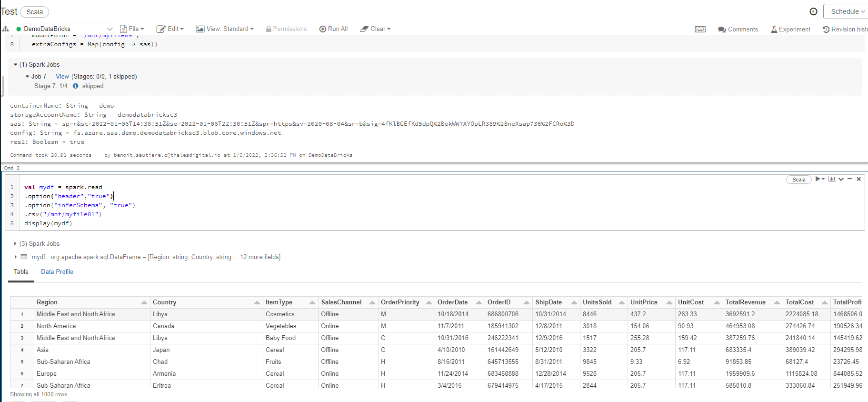Screen dimensions: 868x402
Task: Click the Permissions button
Action: click(x=286, y=29)
